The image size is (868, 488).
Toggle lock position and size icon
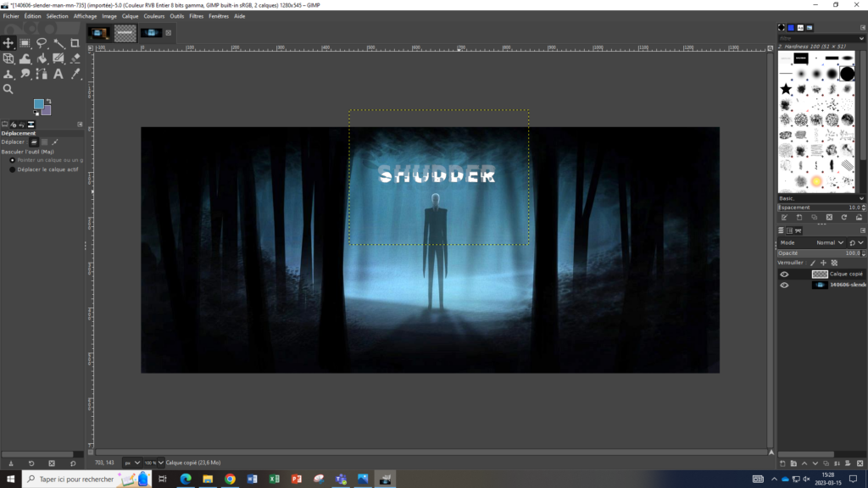tap(823, 263)
